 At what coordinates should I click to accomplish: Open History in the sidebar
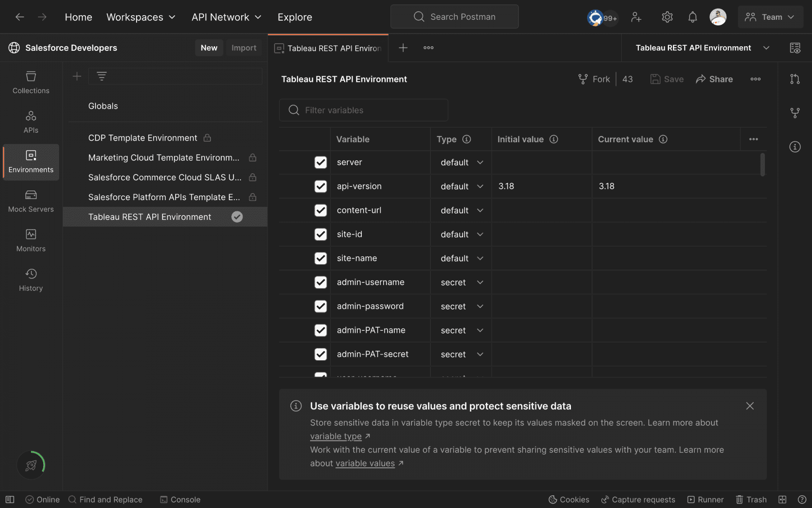[x=31, y=280]
